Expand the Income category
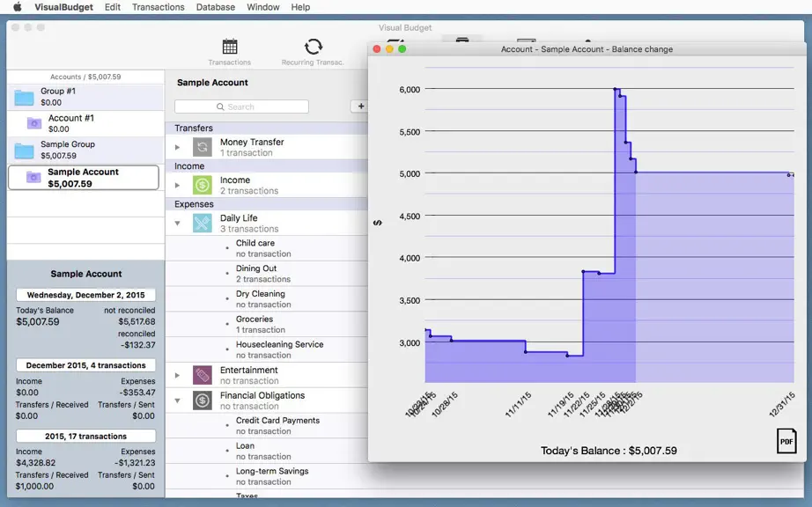812x507 pixels. click(x=177, y=185)
